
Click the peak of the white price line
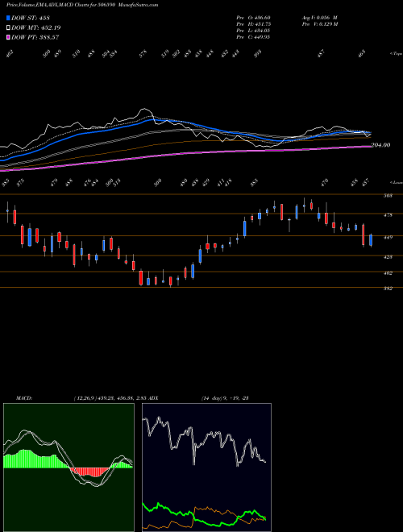pyautogui.click(x=145, y=109)
